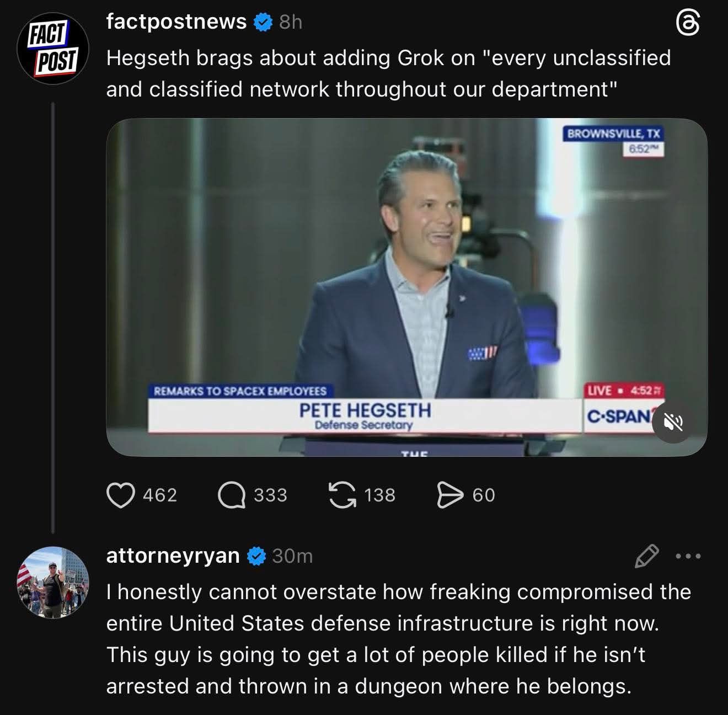728x715 pixels.
Task: Click the 8h timestamp on the post
Action: coord(291,22)
